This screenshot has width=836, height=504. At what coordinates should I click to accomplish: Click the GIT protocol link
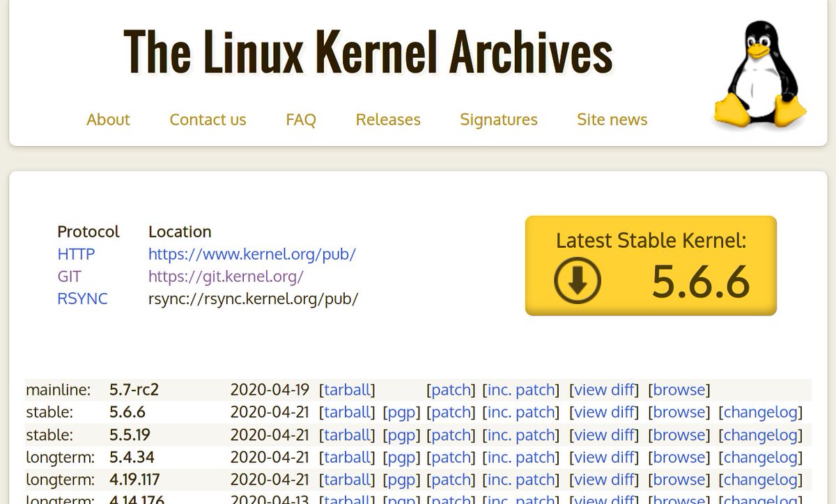point(70,276)
